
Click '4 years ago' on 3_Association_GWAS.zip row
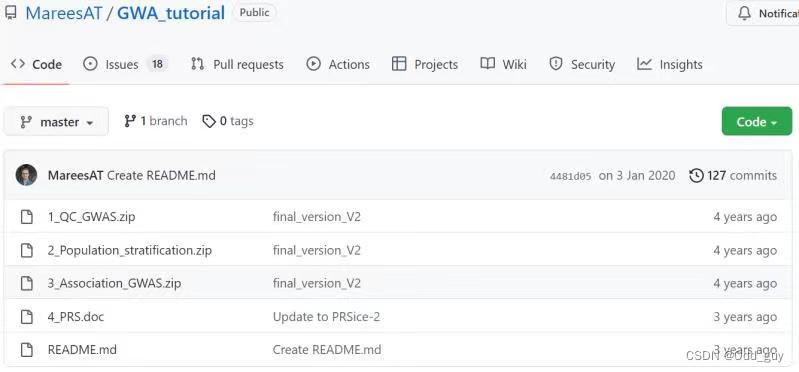pos(745,283)
